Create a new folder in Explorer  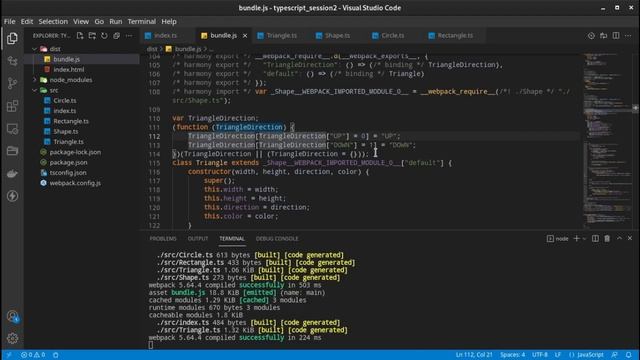92,36
